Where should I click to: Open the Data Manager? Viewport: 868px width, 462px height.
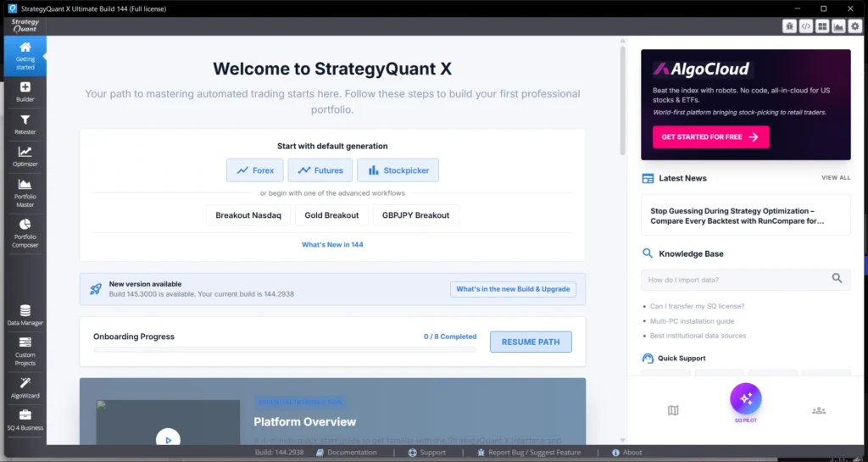click(25, 315)
